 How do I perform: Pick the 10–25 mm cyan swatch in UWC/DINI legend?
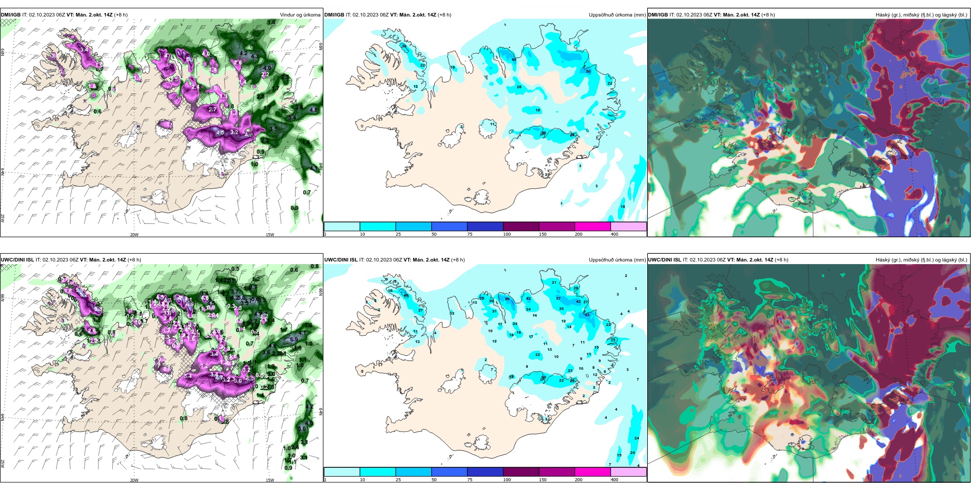pyautogui.click(x=378, y=471)
